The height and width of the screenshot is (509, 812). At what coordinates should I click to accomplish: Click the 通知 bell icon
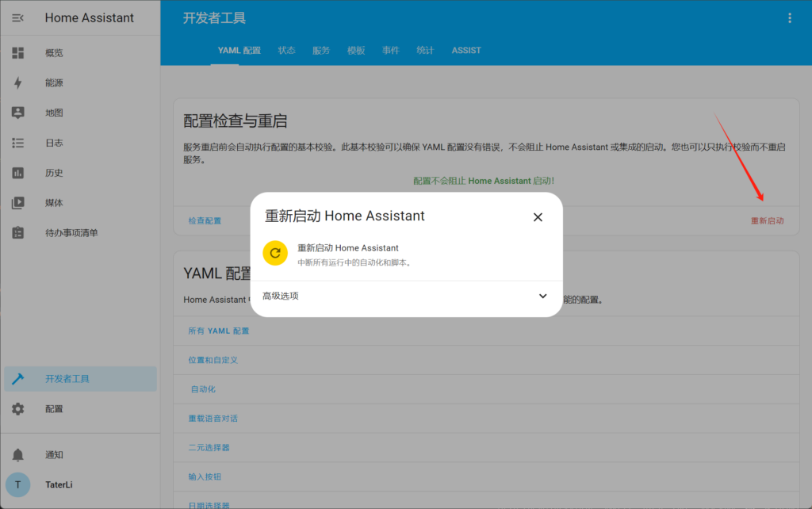18,454
